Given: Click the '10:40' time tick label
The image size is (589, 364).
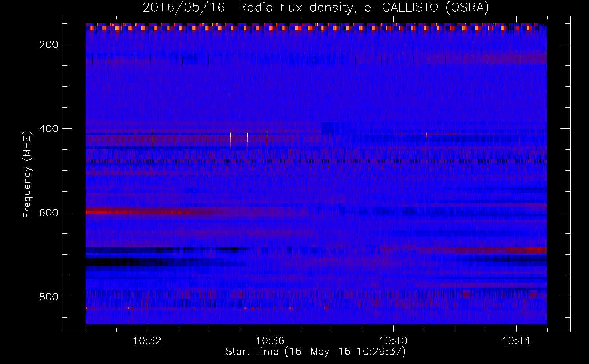Looking at the screenshot, I should [x=393, y=341].
